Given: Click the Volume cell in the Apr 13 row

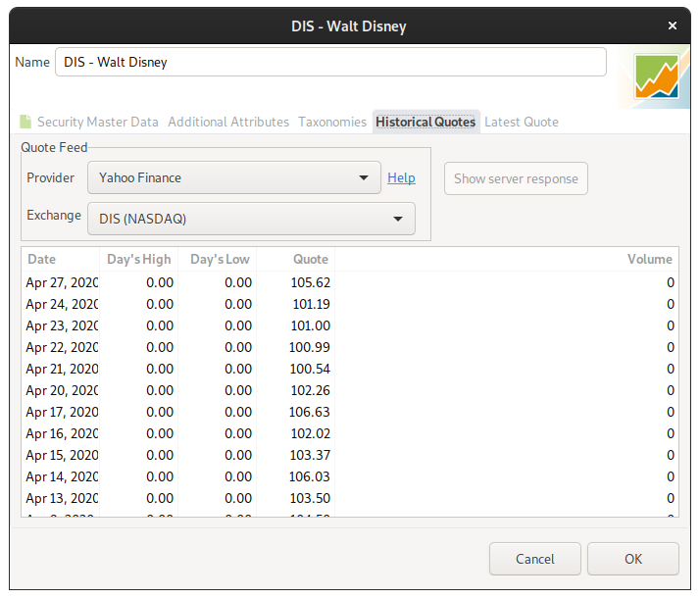Looking at the screenshot, I should (x=671, y=498).
